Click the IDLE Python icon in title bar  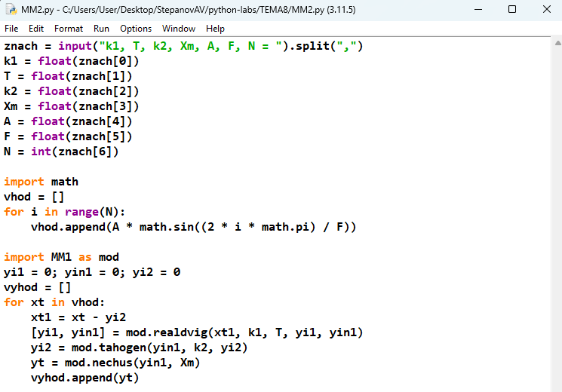[x=10, y=10]
